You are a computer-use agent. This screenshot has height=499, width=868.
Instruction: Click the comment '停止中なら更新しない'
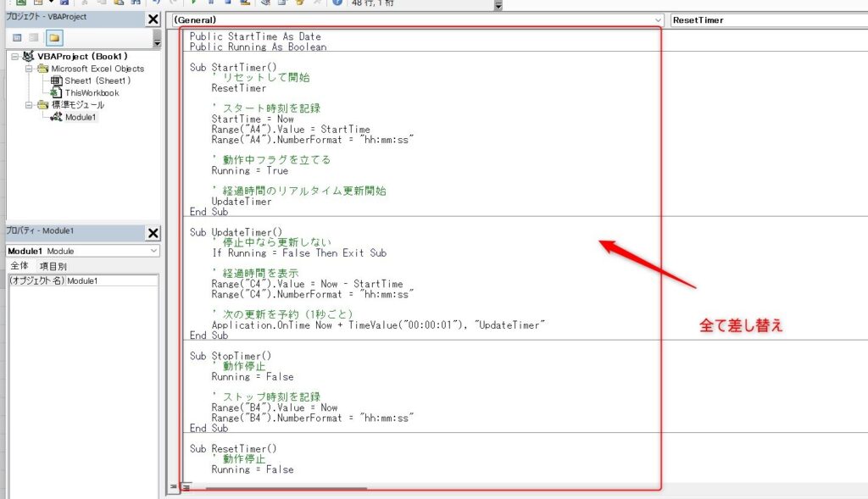click(x=271, y=242)
